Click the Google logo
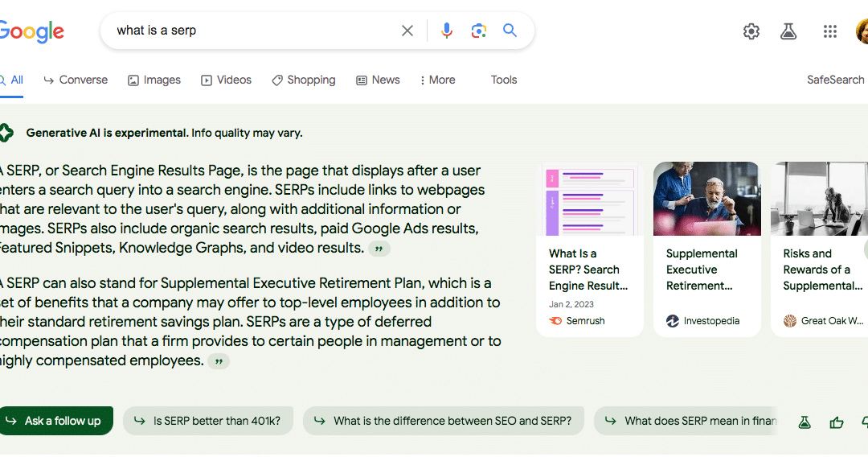 pos(32,31)
